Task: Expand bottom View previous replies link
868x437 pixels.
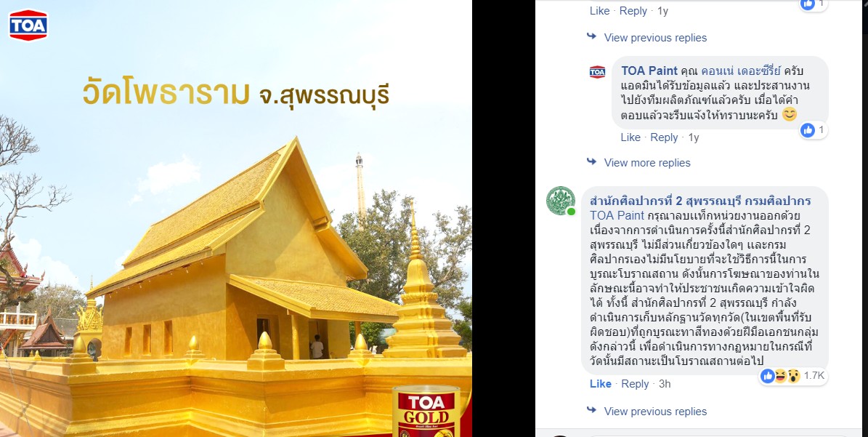Action: [x=655, y=412]
